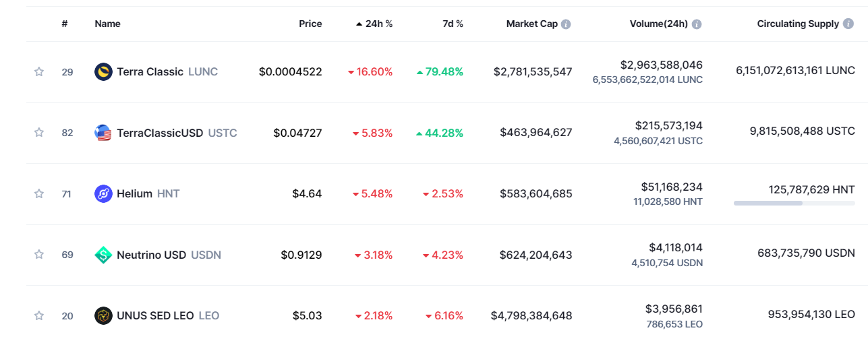This screenshot has width=868, height=345.
Task: Open the Volume(24h) info icon
Action: [697, 24]
